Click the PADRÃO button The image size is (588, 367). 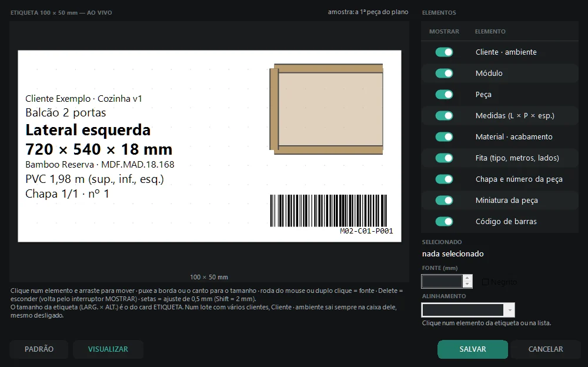point(39,349)
